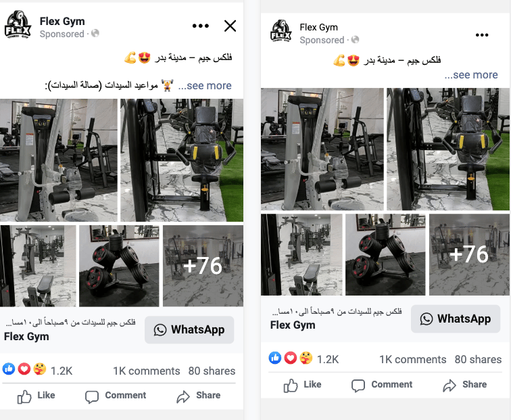
Task: Click WhatsApp button on left ad
Action: 189,329
